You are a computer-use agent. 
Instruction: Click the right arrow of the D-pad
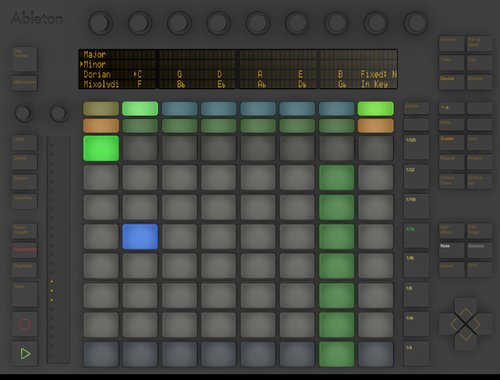click(483, 324)
